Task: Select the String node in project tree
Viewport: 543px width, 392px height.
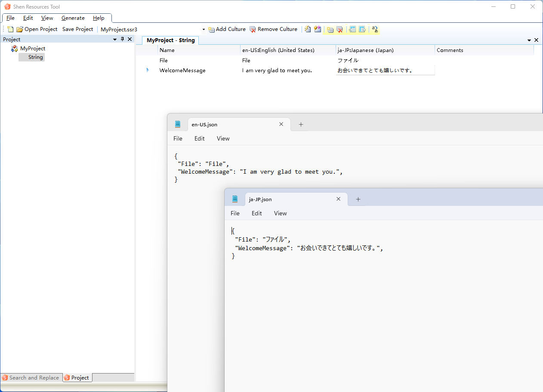Action: tap(35, 57)
